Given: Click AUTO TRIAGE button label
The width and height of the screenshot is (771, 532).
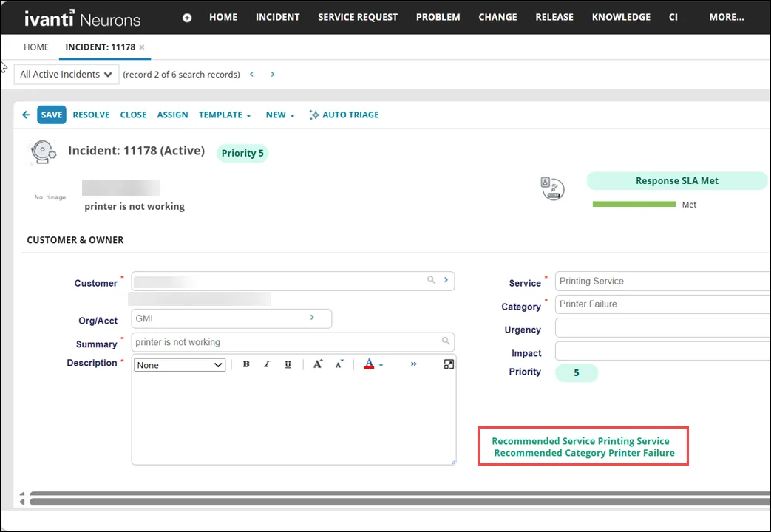Looking at the screenshot, I should pos(350,115).
